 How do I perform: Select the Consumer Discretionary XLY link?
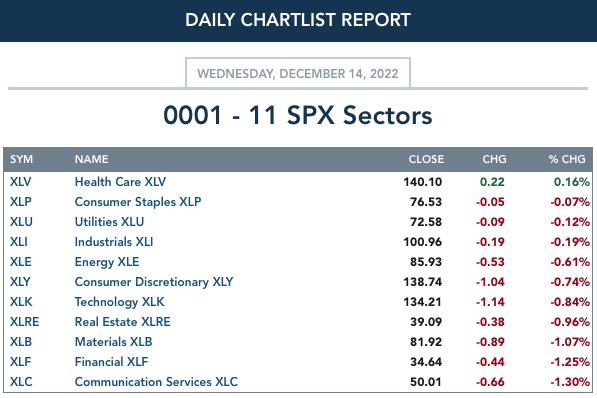[x=154, y=281]
